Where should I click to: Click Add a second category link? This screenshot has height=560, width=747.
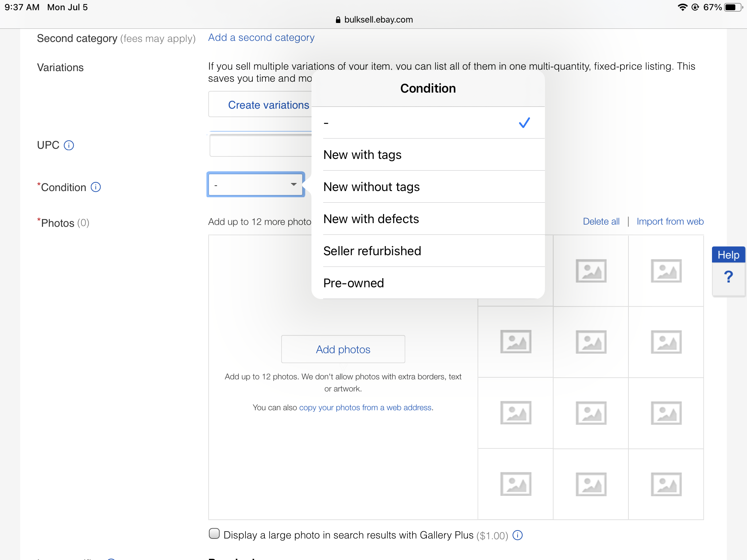tap(261, 38)
